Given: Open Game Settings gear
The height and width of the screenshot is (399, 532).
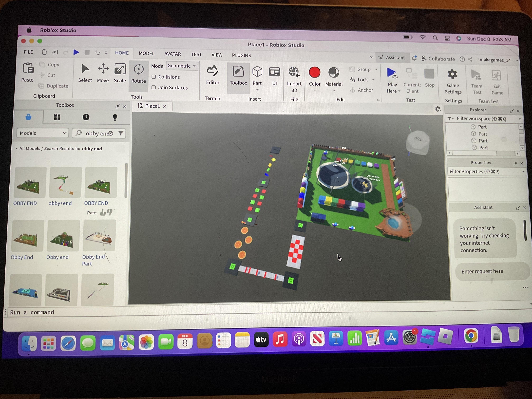Looking at the screenshot, I should (x=452, y=75).
